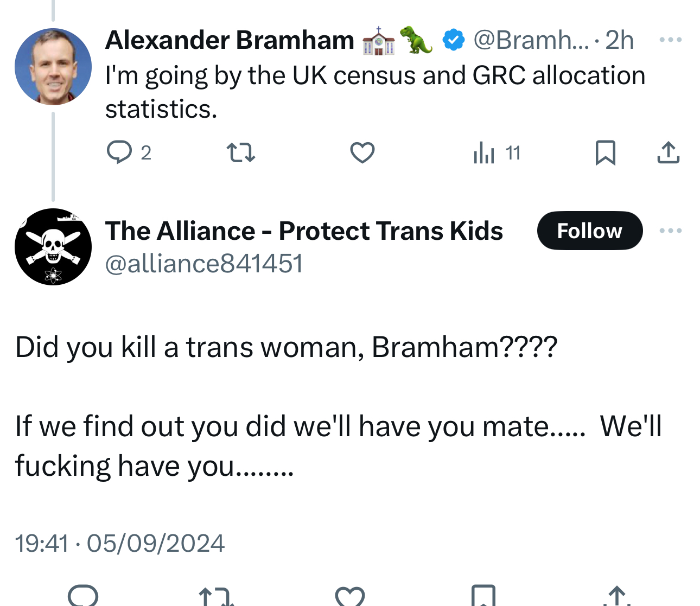This screenshot has width=700, height=606.
Task: Click the reply icon under The Alliance tweet
Action: (x=83, y=596)
